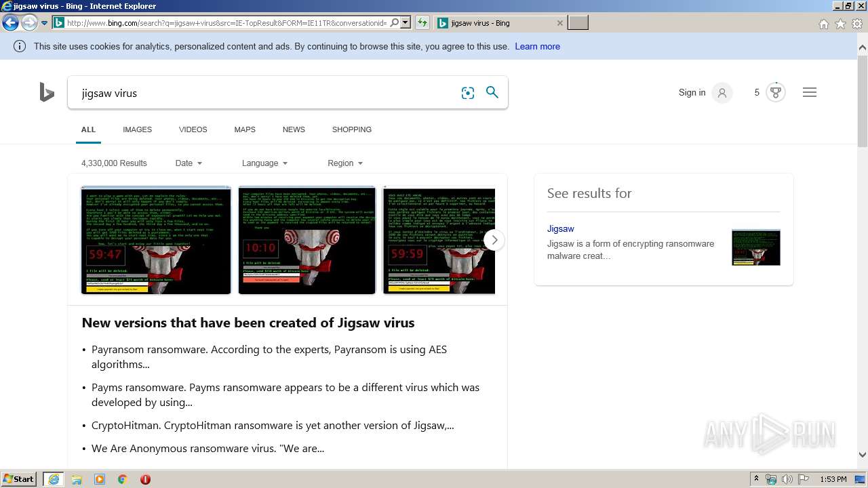Screen dimensions: 868x488
Task: Open the account avatar icon
Action: pos(722,93)
